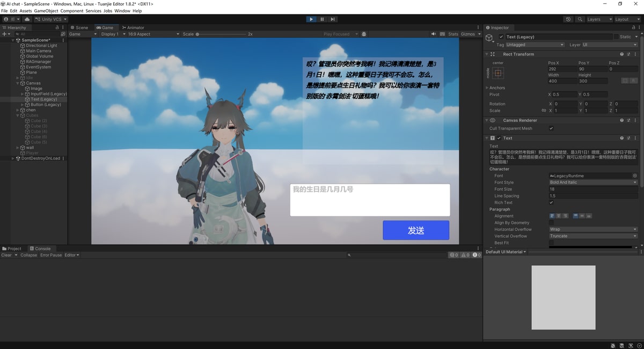644x349 pixels.
Task: Expand the DontDestroyOnLoad node
Action: click(x=13, y=158)
